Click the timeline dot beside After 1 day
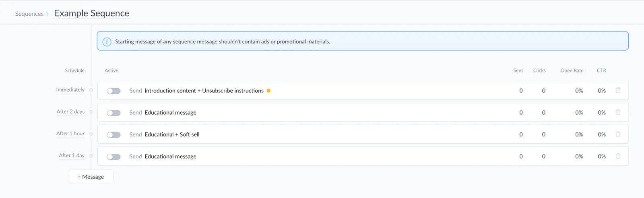This screenshot has height=198, width=644. (91, 156)
